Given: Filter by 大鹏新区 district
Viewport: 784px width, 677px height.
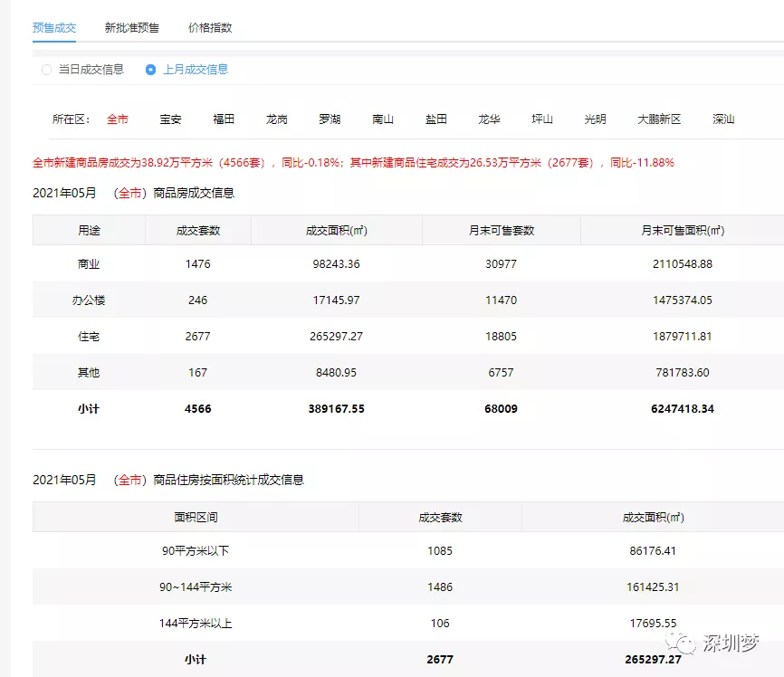Looking at the screenshot, I should point(659,119).
